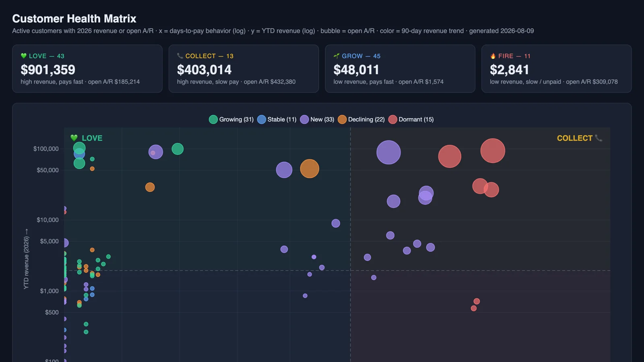Click the $2,841 revenue value
Image resolution: width=644 pixels, height=362 pixels.
509,70
